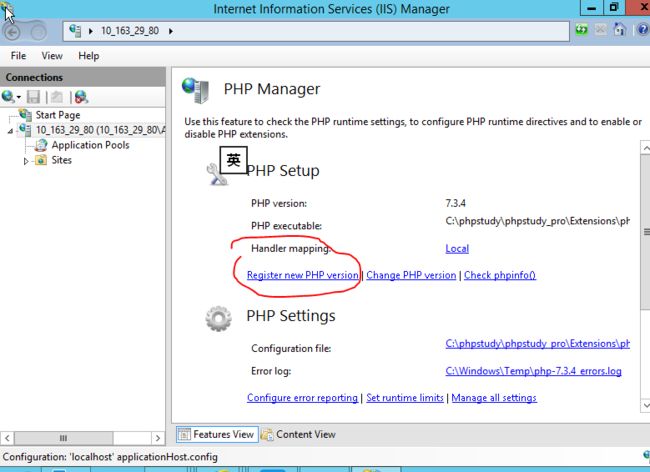Click the Connections horizontal scroll left arrow
This screenshot has width=650, height=472.
pos(7,438)
